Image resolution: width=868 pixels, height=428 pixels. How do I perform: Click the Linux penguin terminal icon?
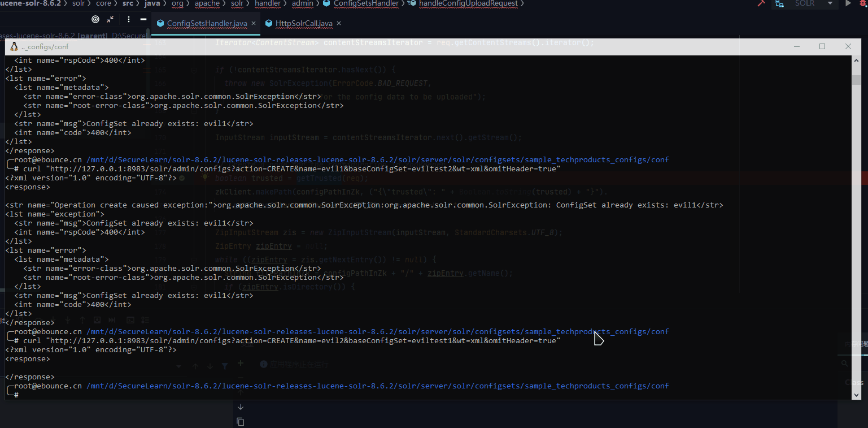14,46
